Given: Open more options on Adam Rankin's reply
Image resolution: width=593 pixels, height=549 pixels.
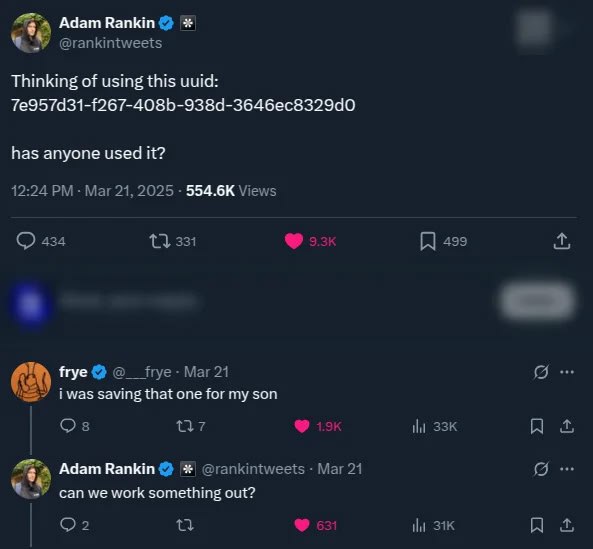Looking at the screenshot, I should click(x=567, y=469).
